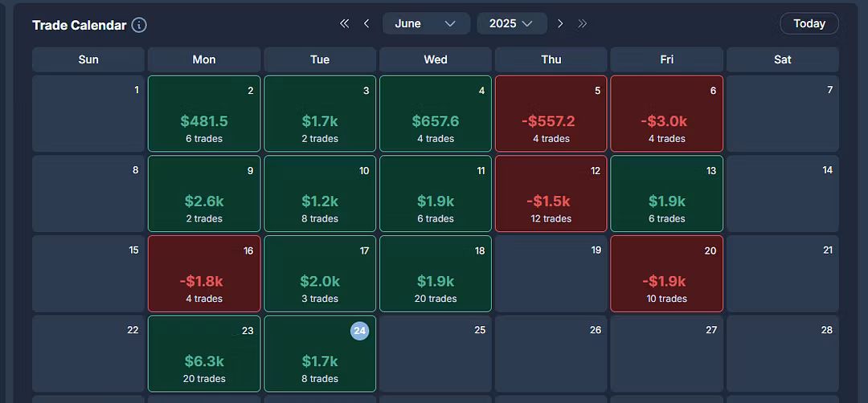Open the June month dropdown

426,23
